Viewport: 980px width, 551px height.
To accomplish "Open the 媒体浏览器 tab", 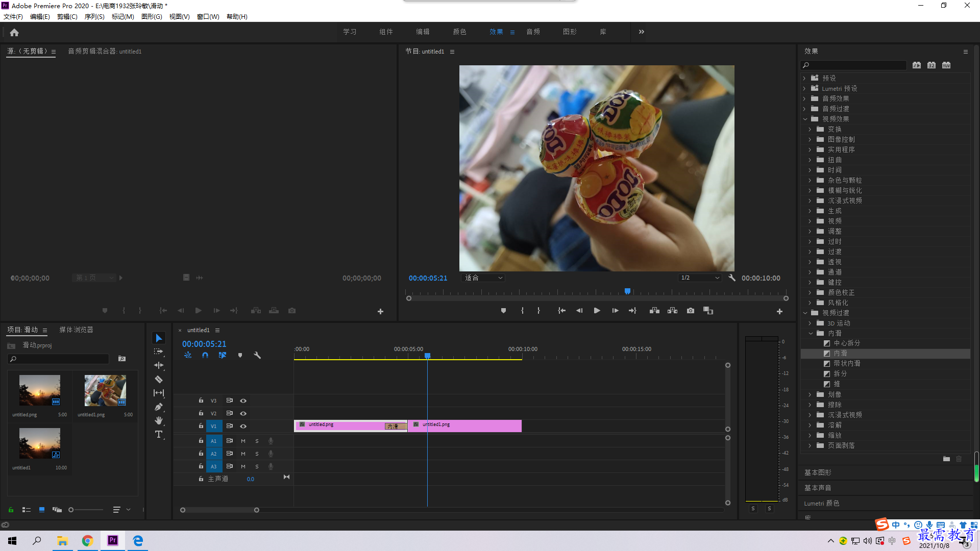I will (76, 330).
